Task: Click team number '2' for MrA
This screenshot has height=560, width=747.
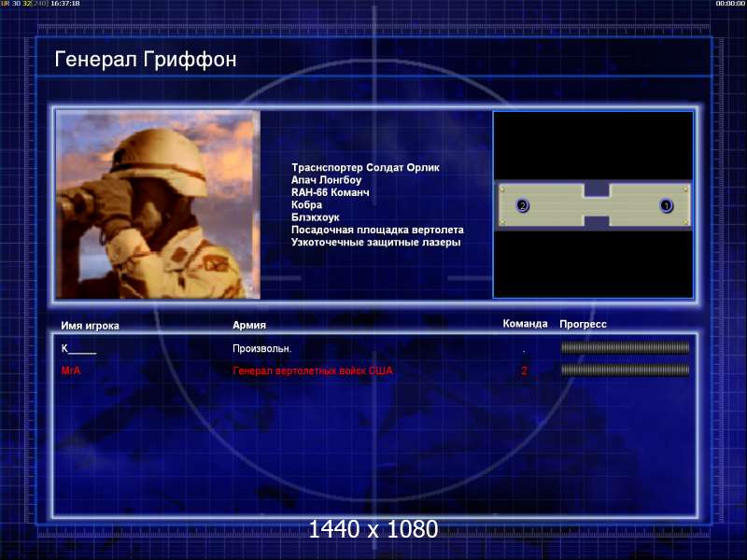Action: click(x=524, y=371)
